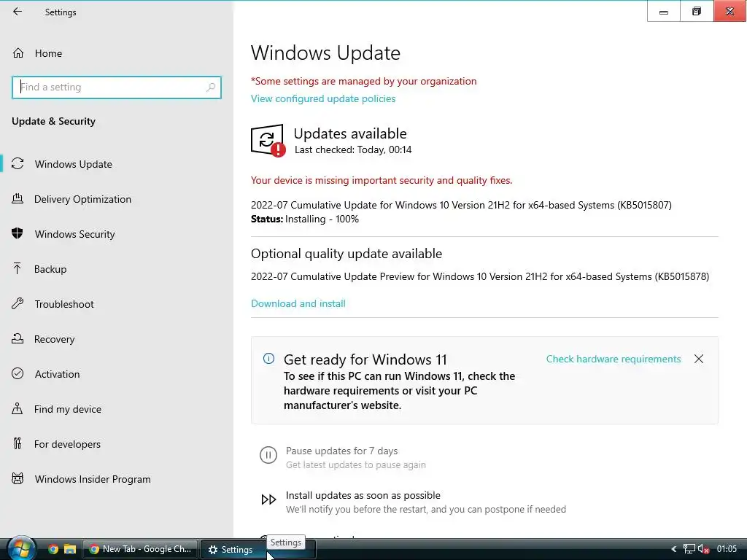Click the Windows Insider Program cat icon

click(18, 478)
